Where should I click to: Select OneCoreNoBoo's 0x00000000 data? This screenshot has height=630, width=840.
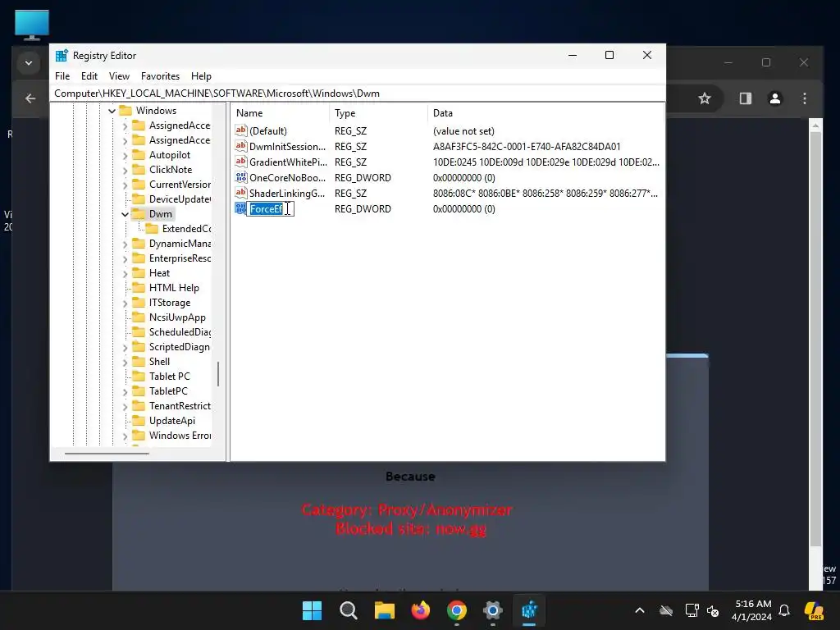click(464, 177)
